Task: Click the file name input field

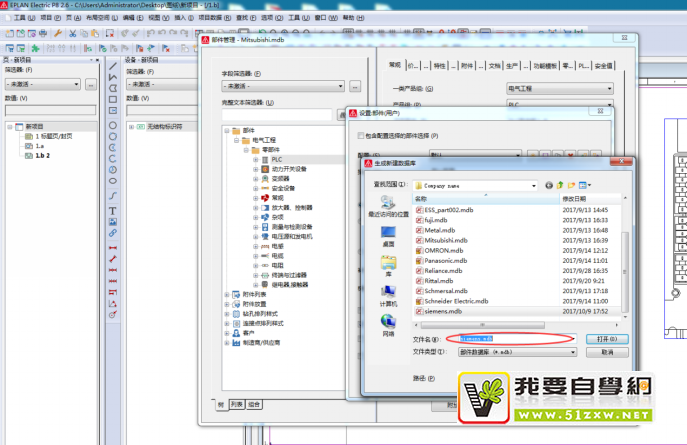Action: click(510, 339)
